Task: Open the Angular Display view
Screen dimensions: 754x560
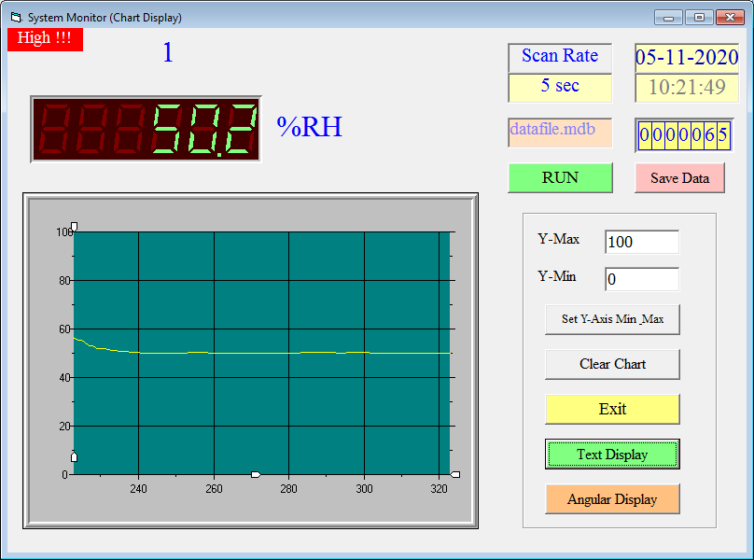Action: (612, 499)
